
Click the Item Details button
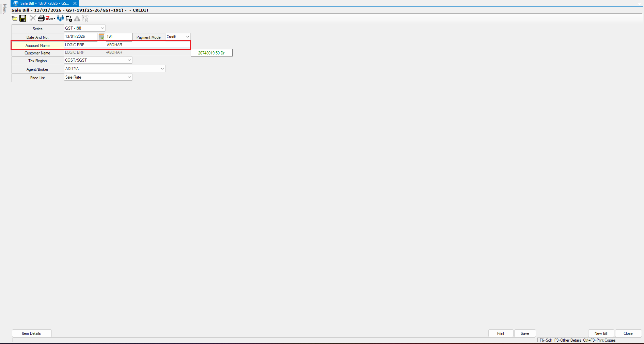[x=32, y=333]
